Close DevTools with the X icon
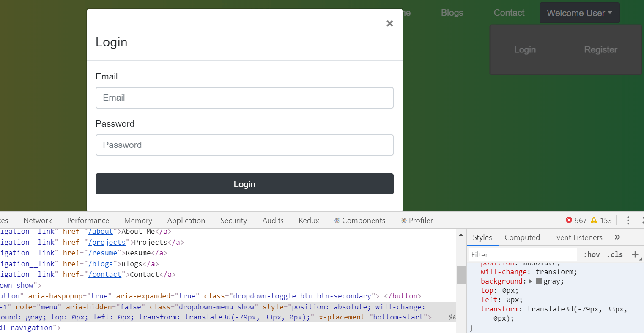 [x=642, y=220]
